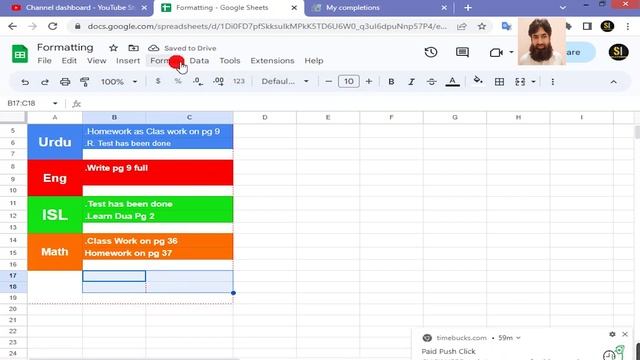Open the File menu

pyautogui.click(x=44, y=60)
